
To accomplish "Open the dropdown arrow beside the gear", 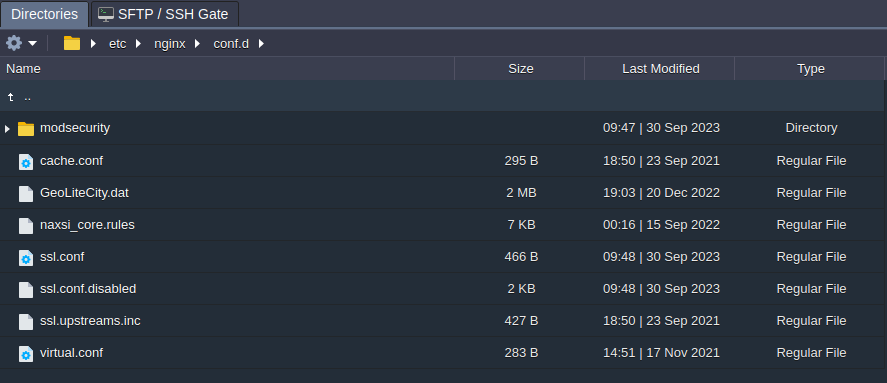I will [32, 44].
